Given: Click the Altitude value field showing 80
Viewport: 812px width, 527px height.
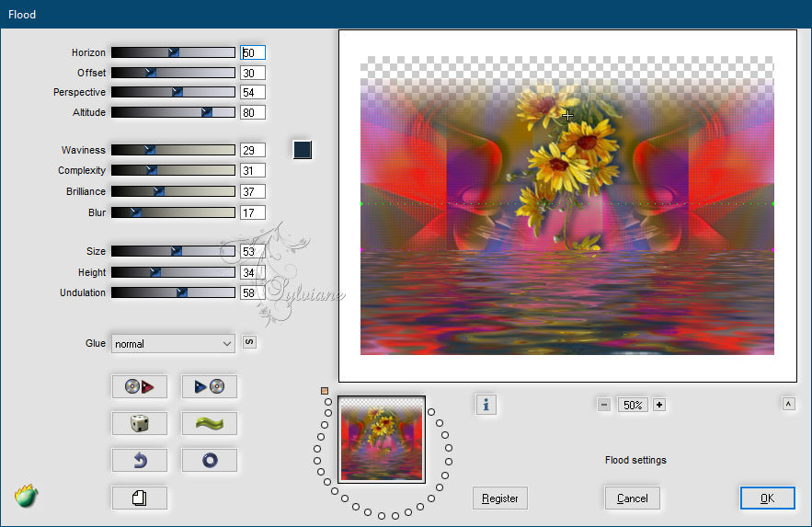Looking at the screenshot, I should coord(253,112).
